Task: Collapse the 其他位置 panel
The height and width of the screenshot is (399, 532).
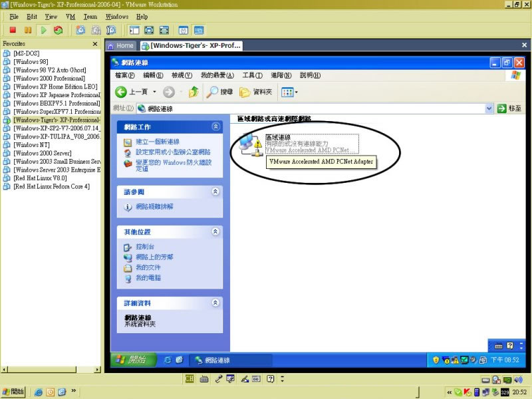Action: coord(215,231)
